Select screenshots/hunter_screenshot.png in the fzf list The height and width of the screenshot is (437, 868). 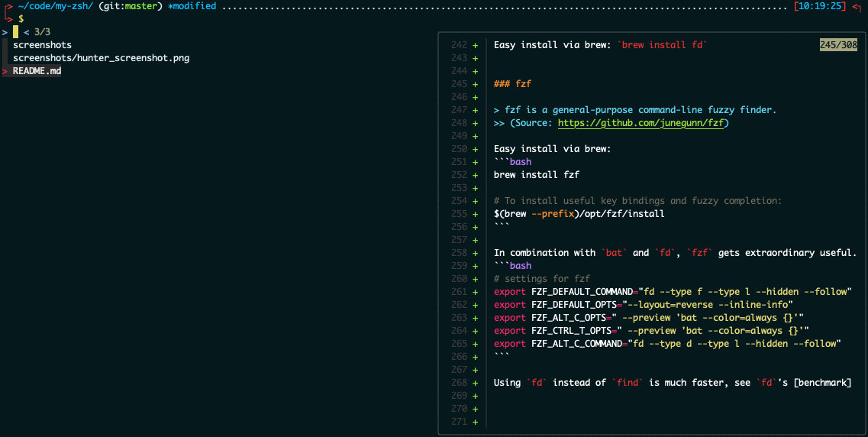[102, 57]
